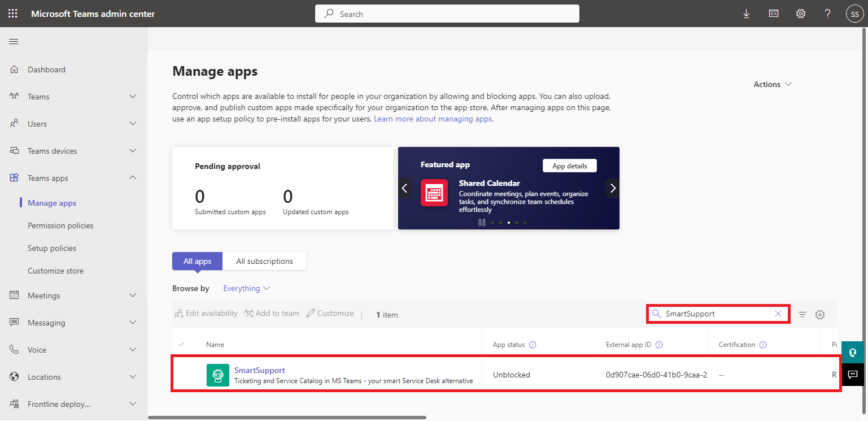The image size is (868, 421).
Task: Open the SS account avatar
Action: pyautogui.click(x=854, y=14)
